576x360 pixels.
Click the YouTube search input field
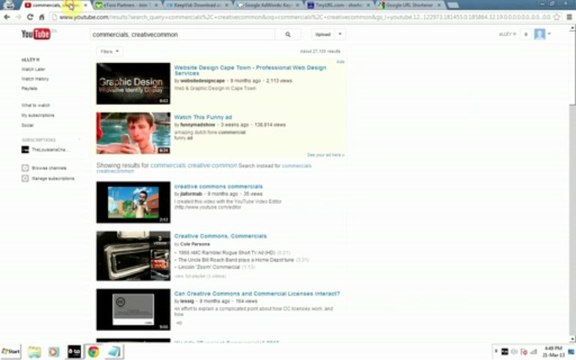point(183,35)
